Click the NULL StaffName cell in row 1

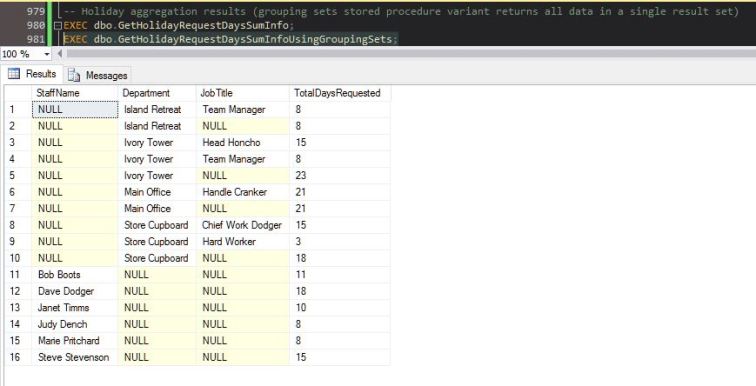[75, 109]
